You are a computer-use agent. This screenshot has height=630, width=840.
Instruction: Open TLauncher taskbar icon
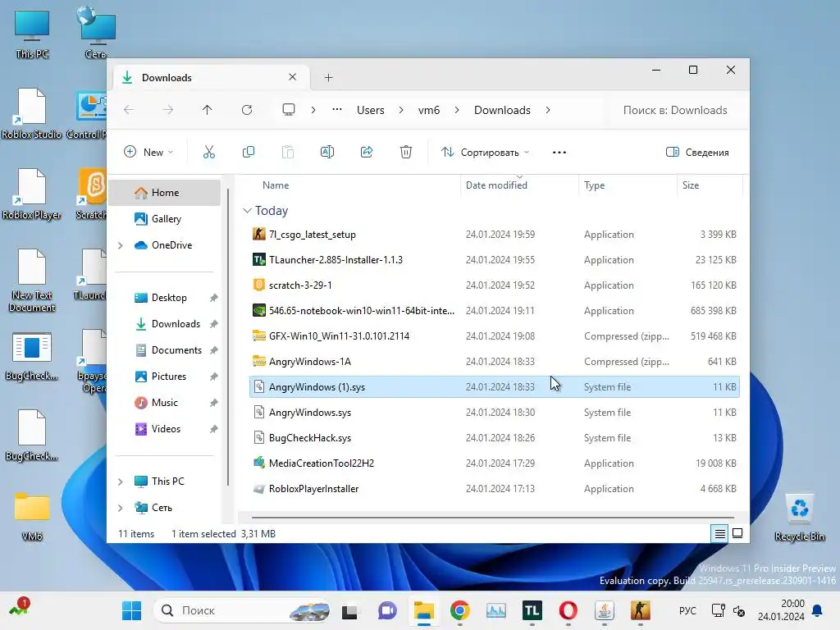click(x=532, y=610)
